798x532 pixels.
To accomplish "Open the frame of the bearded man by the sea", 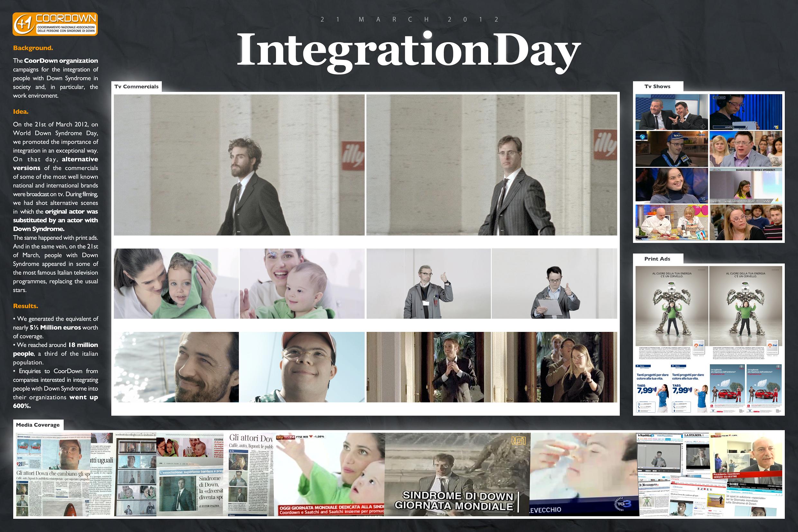I will 177,367.
